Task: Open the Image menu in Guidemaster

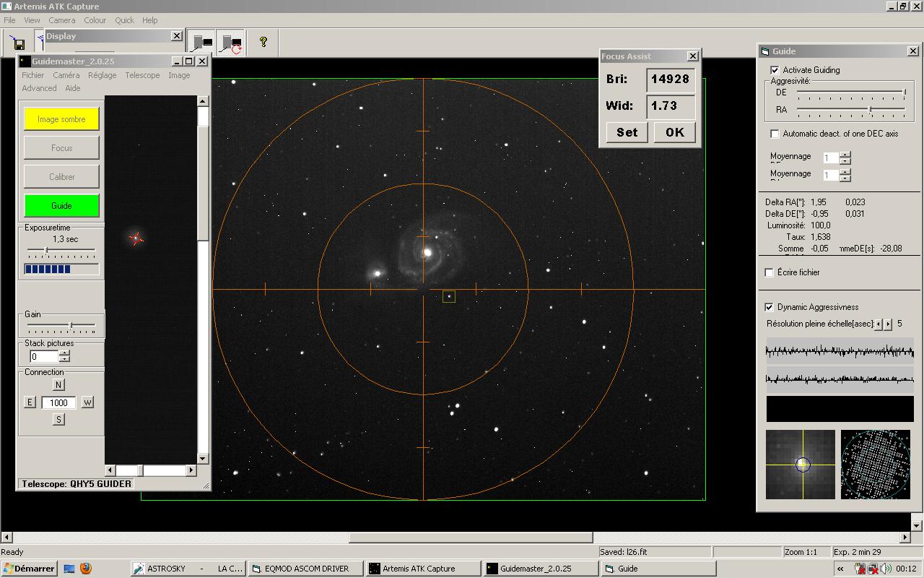Action: pyautogui.click(x=179, y=75)
